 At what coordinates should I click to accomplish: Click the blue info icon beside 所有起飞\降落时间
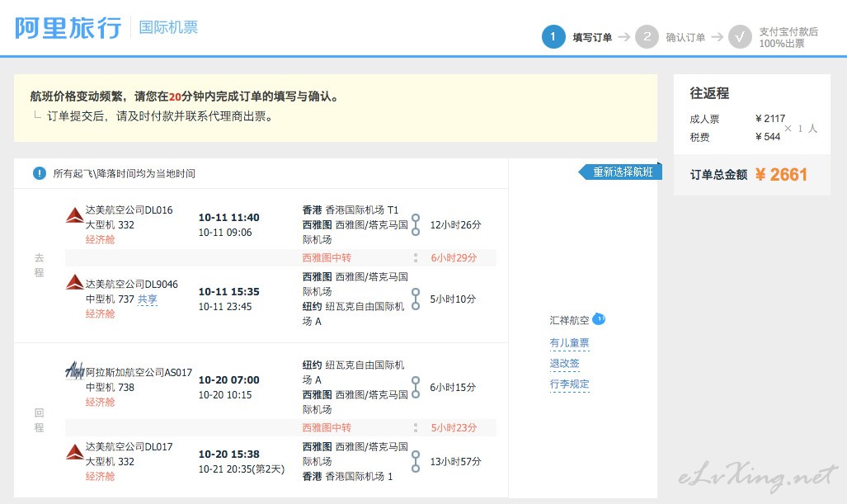pos(40,173)
